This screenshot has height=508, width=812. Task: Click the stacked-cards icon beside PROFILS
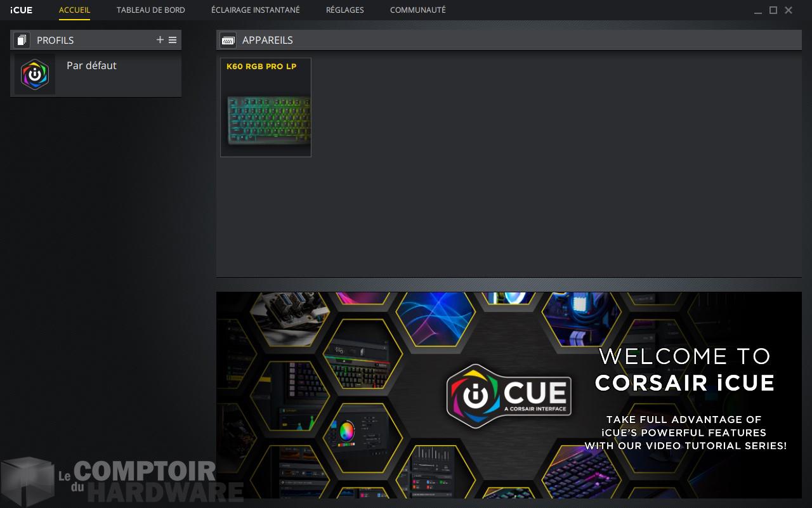(22, 39)
